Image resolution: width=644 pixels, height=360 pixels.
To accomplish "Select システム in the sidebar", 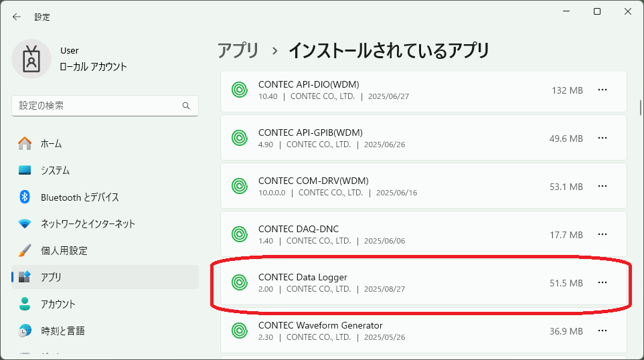I will coord(55,170).
